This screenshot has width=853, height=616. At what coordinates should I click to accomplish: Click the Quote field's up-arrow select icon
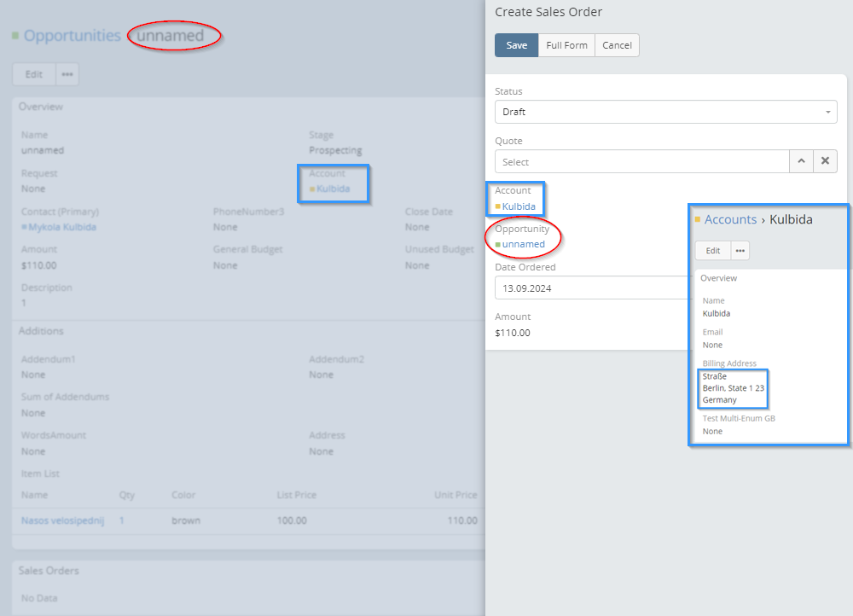coord(801,162)
